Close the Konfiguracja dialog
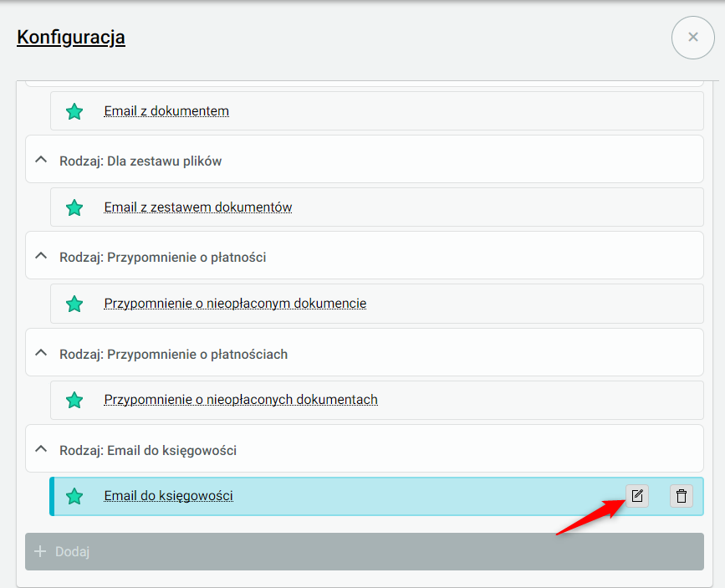 [x=692, y=38]
